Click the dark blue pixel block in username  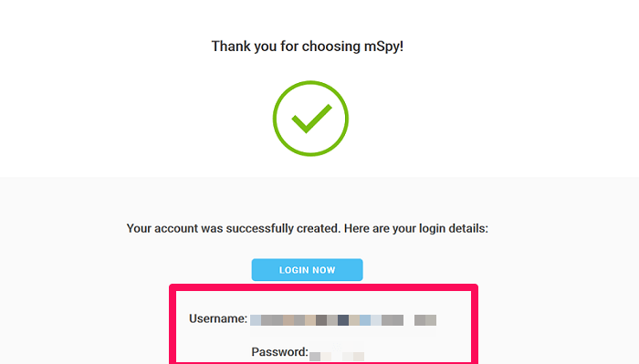(x=343, y=320)
